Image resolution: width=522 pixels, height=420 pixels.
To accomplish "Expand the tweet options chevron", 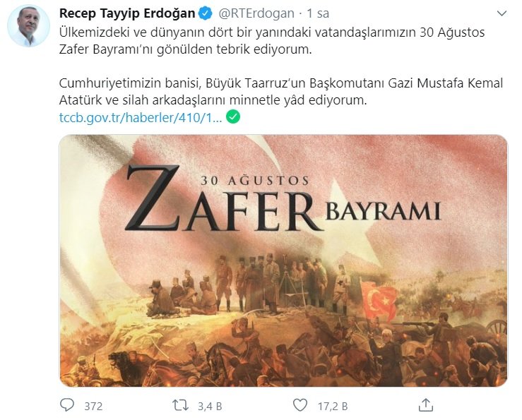I will (x=502, y=13).
